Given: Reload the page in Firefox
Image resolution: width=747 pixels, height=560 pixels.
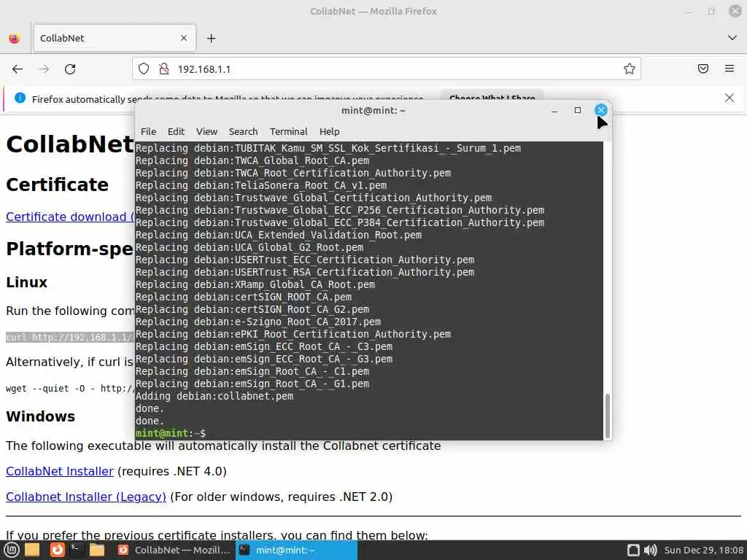Looking at the screenshot, I should coord(70,69).
